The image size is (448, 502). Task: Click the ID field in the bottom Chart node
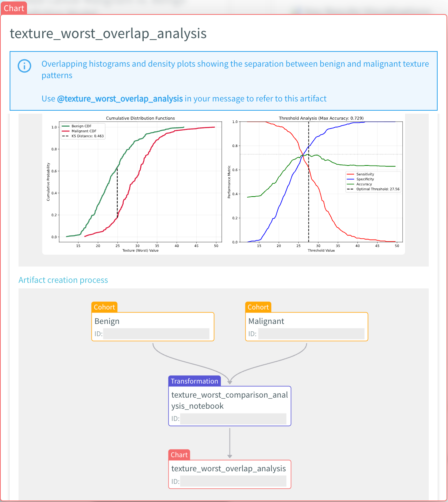233,481
